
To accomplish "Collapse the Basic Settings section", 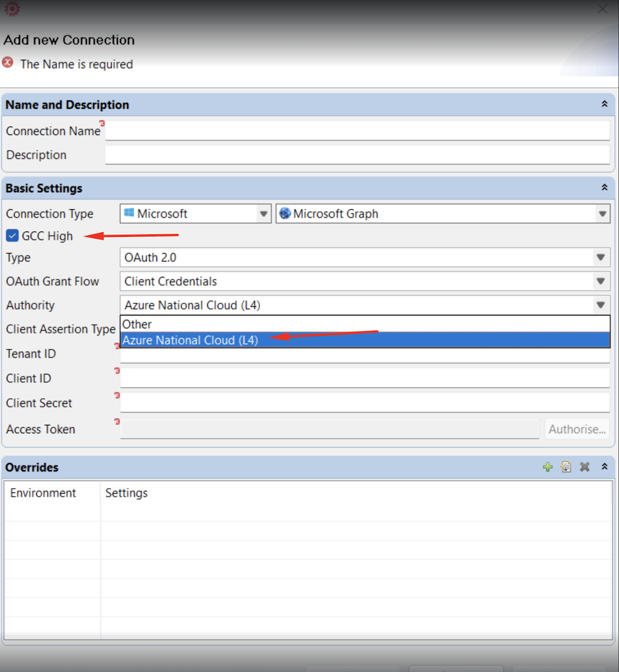I will [x=604, y=187].
